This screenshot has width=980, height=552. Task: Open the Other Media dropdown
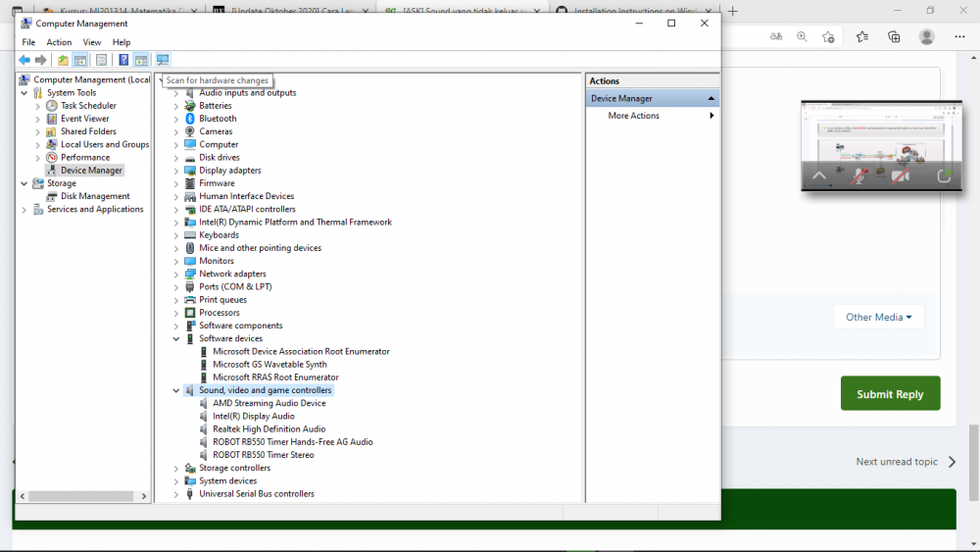(x=879, y=317)
